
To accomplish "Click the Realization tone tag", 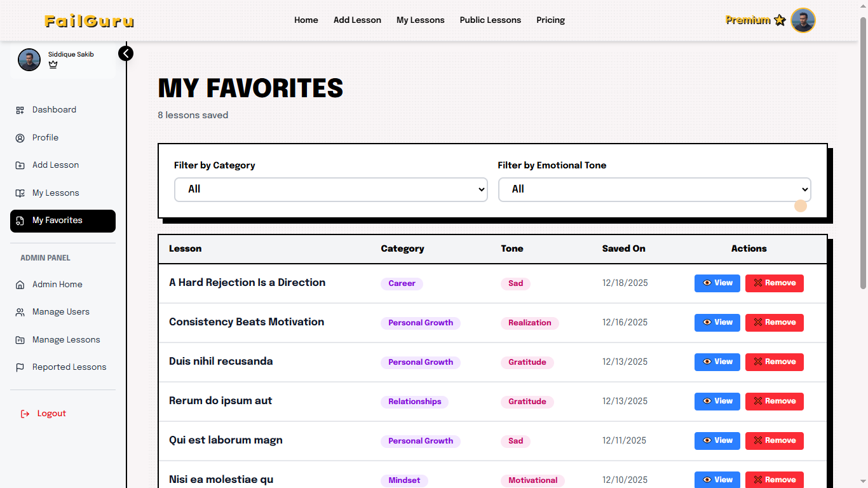I will tap(530, 323).
